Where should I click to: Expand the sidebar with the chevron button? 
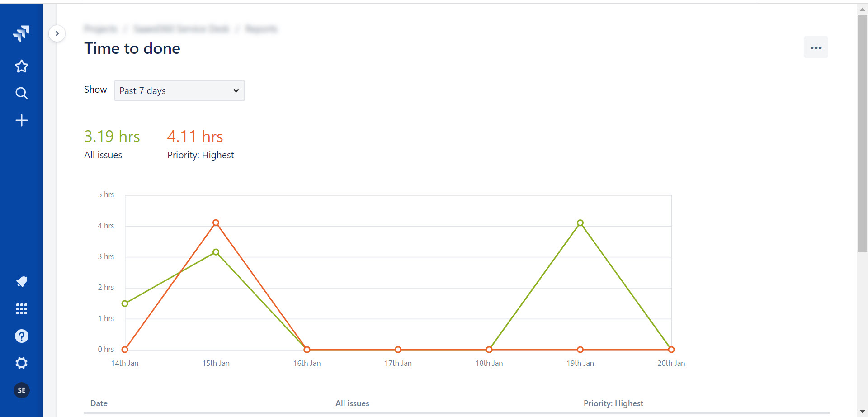point(57,33)
